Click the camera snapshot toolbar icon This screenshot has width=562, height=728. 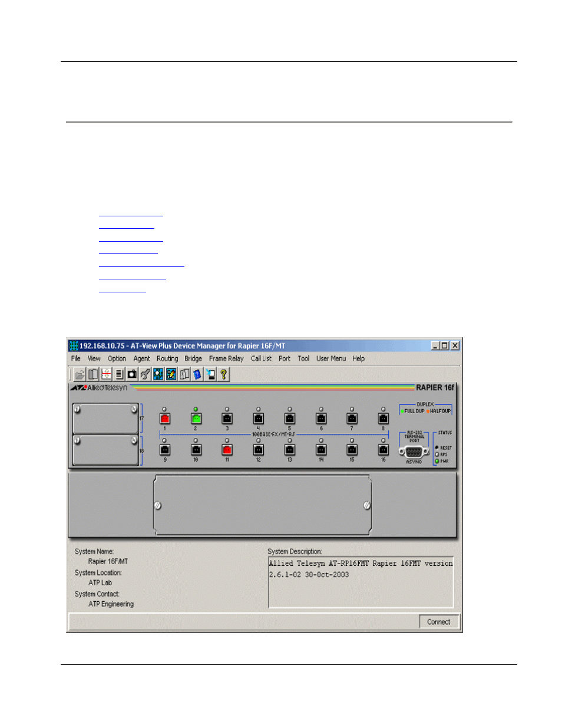click(132, 374)
